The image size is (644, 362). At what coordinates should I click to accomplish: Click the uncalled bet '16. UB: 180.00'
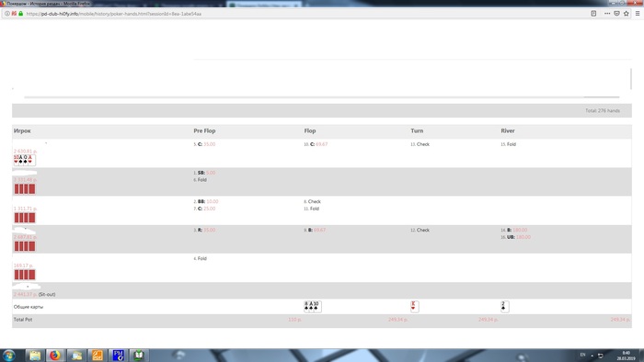(515, 237)
